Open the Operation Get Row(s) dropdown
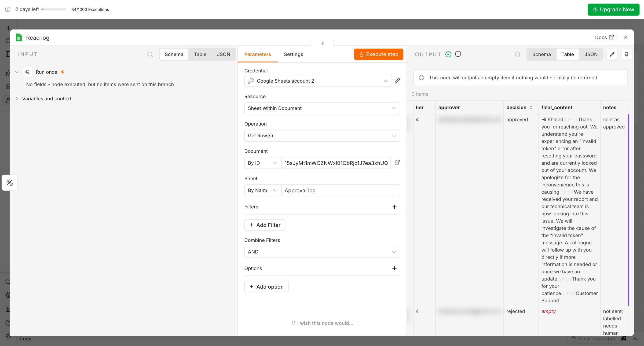 click(x=322, y=136)
